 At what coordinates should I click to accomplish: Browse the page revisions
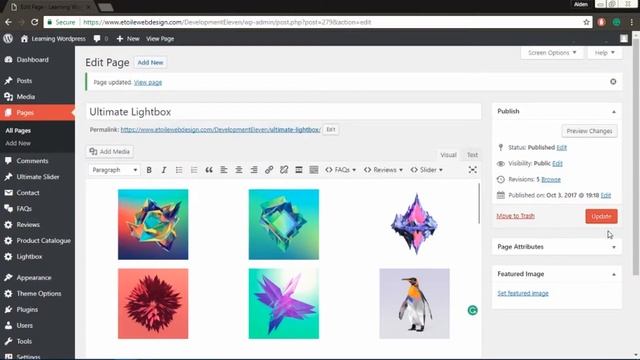click(x=551, y=179)
